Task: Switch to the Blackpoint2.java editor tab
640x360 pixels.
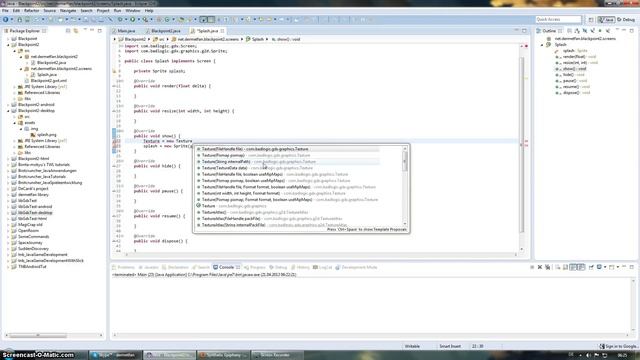Action: 165,31
